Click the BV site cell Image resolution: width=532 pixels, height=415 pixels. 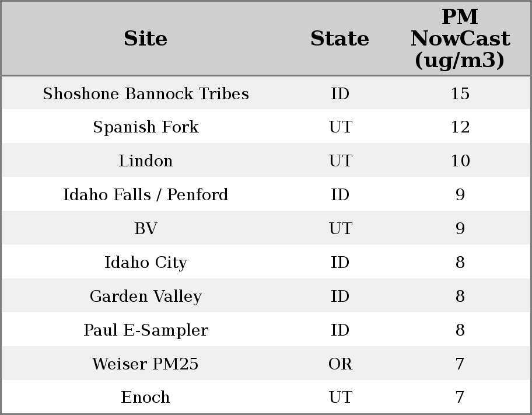[146, 229]
